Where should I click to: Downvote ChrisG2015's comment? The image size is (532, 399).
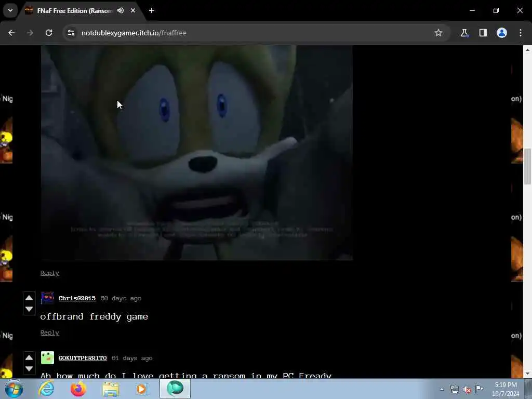click(29, 309)
